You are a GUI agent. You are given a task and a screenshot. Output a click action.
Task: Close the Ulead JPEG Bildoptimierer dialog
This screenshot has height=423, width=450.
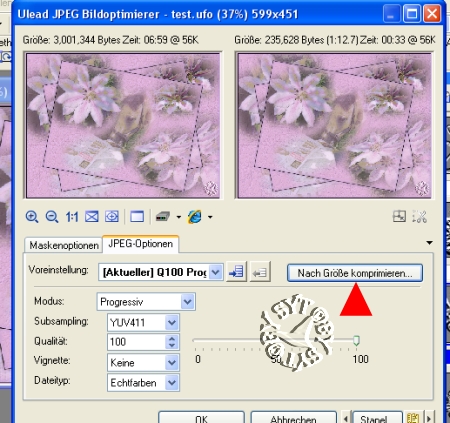pos(432,14)
